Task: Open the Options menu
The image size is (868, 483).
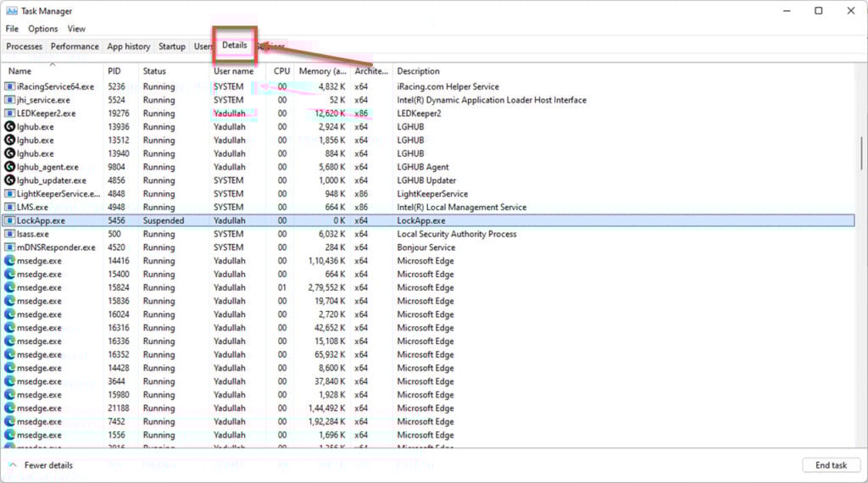Action: (42, 29)
